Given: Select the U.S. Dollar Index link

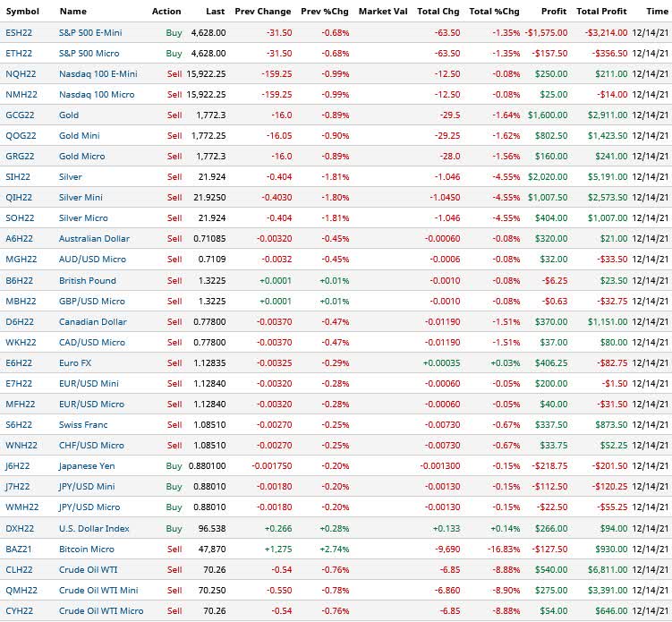Looking at the screenshot, I should [x=94, y=528].
